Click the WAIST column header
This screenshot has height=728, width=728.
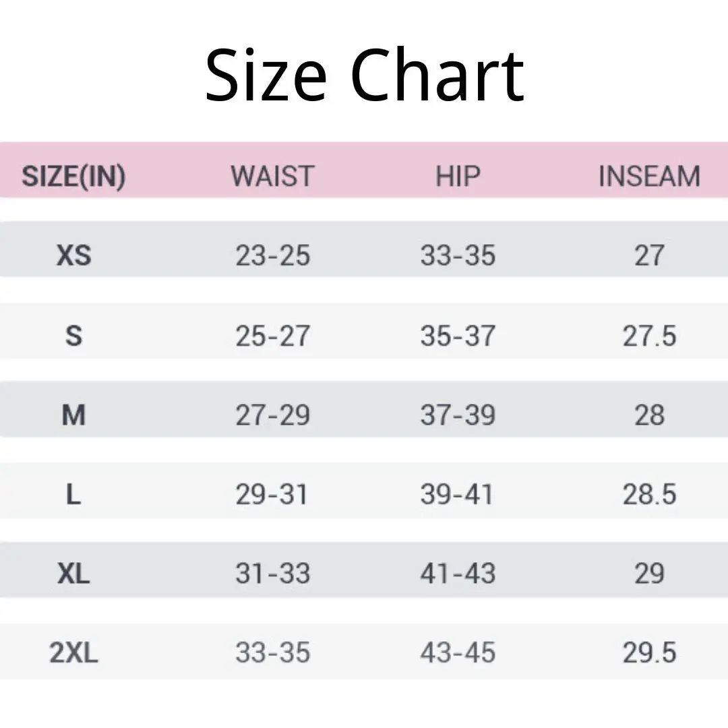click(x=273, y=177)
